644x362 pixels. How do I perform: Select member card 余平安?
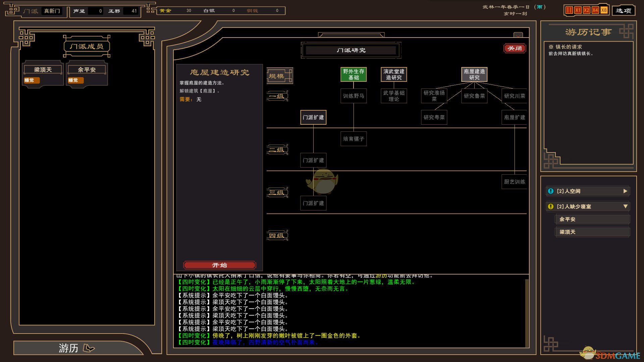pos(87,74)
